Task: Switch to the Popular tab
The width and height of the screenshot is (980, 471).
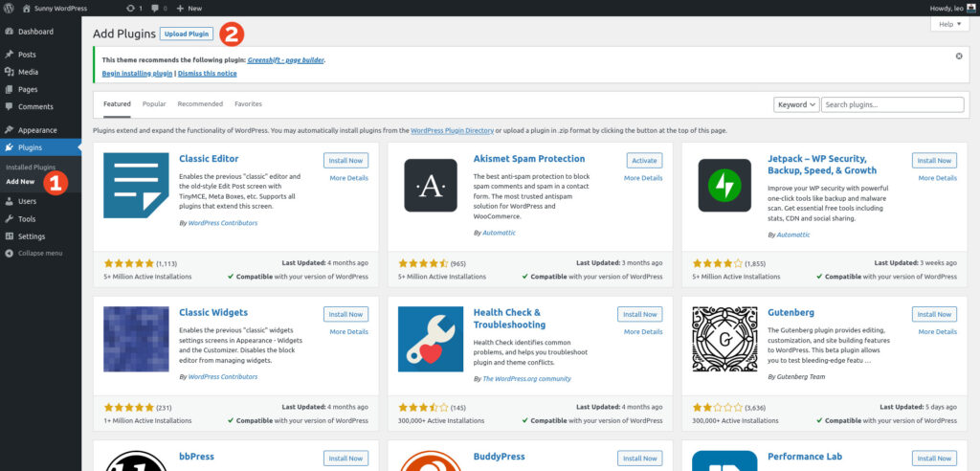Action: point(154,103)
